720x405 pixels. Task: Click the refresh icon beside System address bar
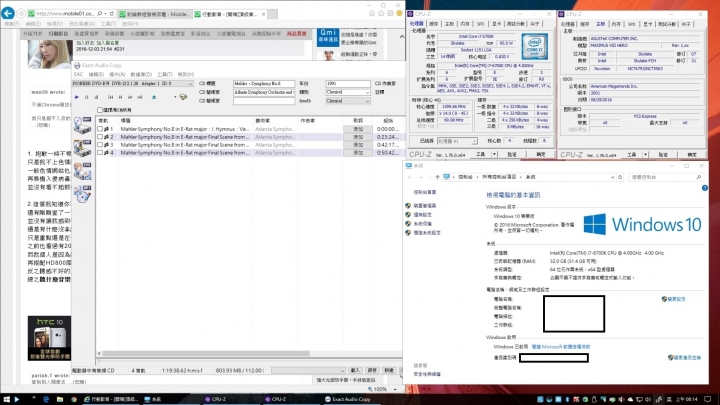click(620, 177)
